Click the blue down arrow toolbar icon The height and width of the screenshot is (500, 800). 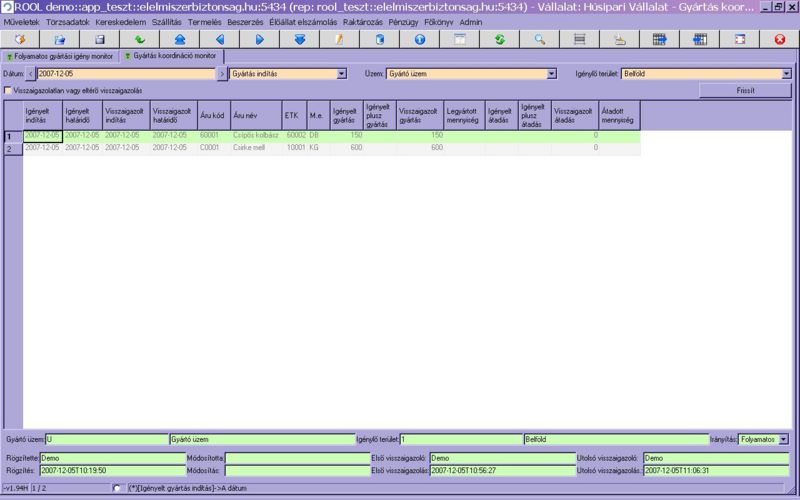tap(299, 39)
